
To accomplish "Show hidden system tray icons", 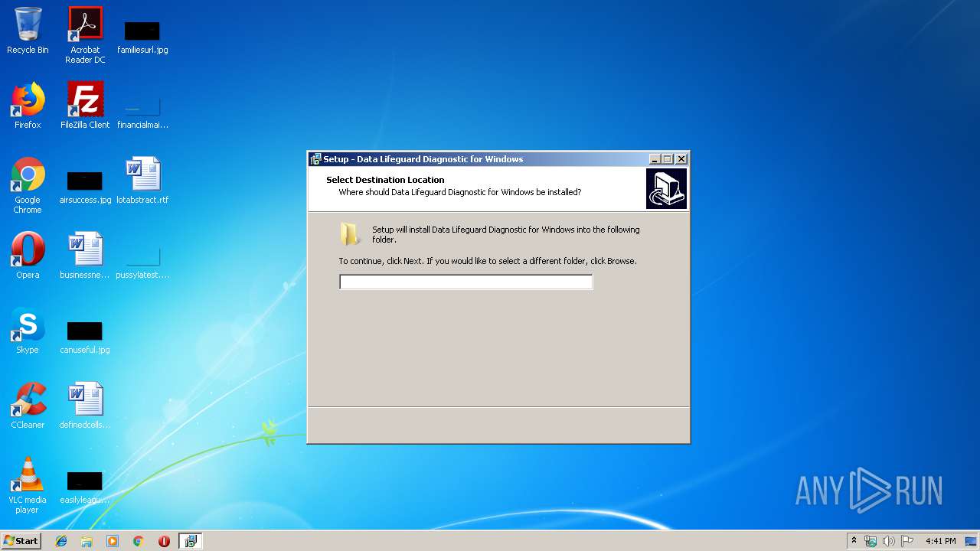I will [x=854, y=541].
